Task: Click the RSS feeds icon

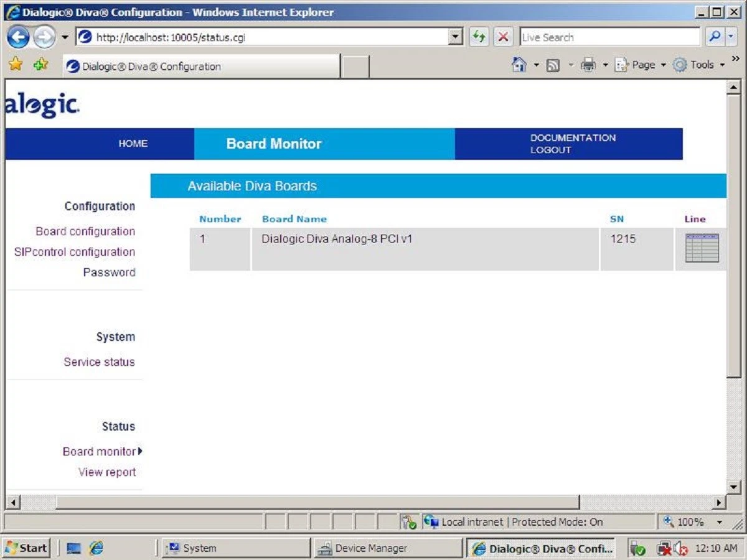Action: pos(553,65)
